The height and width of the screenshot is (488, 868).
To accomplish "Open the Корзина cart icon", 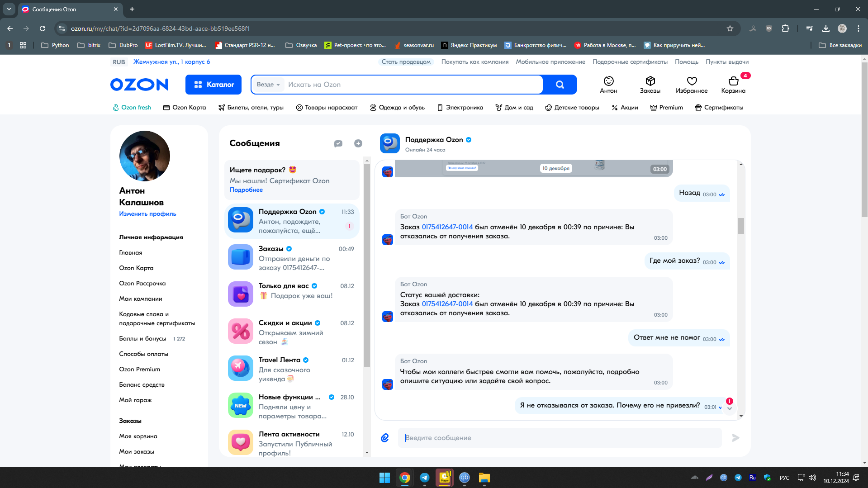I will 733,85.
